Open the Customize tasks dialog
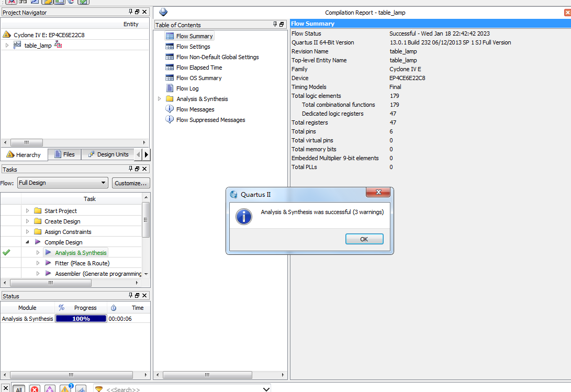571x392 pixels. (131, 183)
